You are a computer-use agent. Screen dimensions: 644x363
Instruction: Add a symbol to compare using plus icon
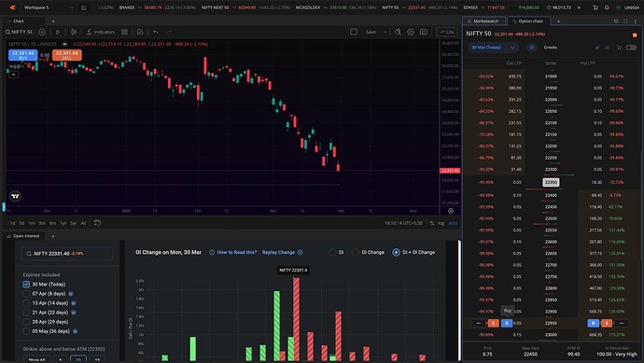click(42, 32)
